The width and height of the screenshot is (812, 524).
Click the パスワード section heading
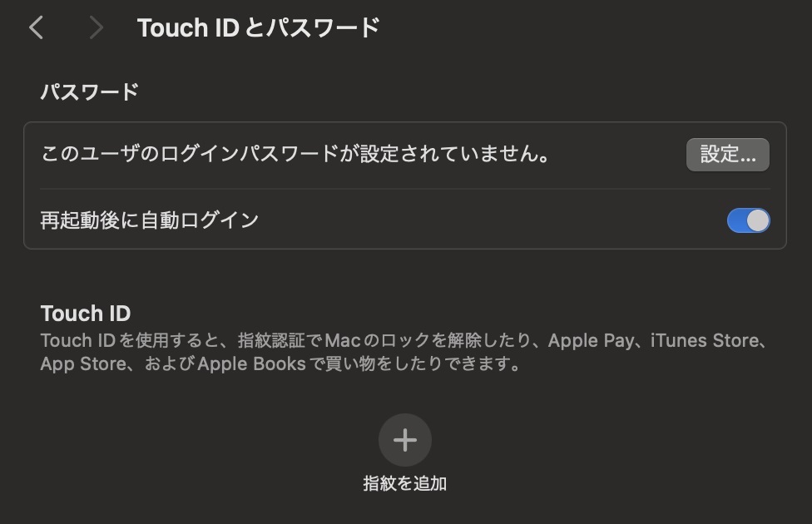90,91
